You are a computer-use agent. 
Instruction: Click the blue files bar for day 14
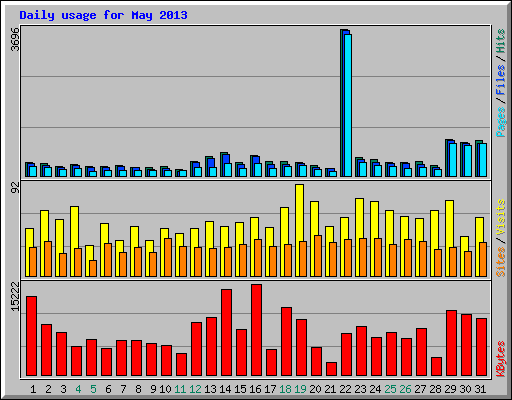[x=226, y=159]
